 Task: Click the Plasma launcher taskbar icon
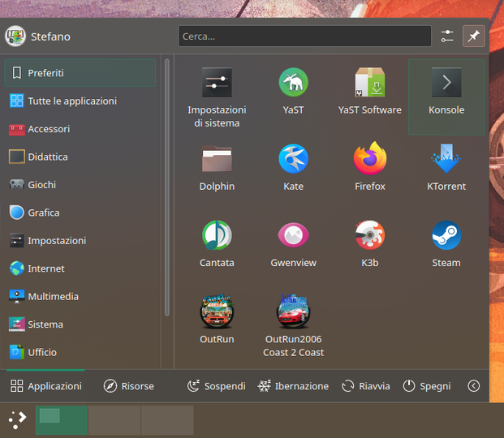click(x=17, y=420)
